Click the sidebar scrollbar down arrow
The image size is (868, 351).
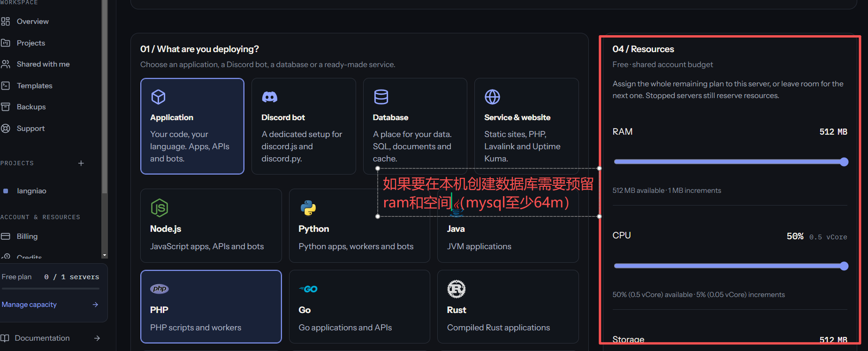click(x=105, y=255)
